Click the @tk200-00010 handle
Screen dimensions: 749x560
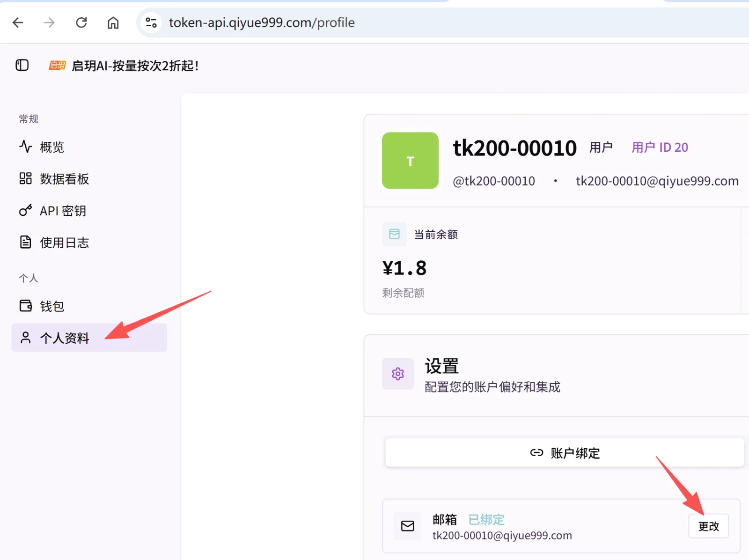coord(494,181)
